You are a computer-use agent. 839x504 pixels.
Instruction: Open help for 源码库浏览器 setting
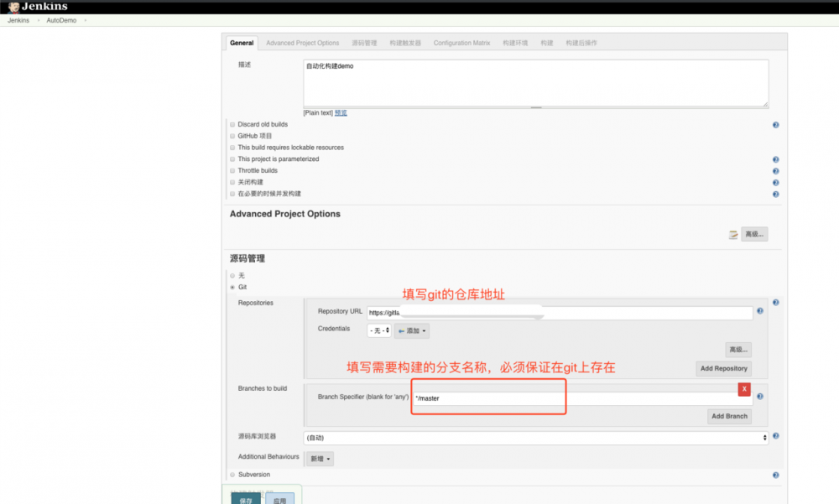click(x=775, y=437)
